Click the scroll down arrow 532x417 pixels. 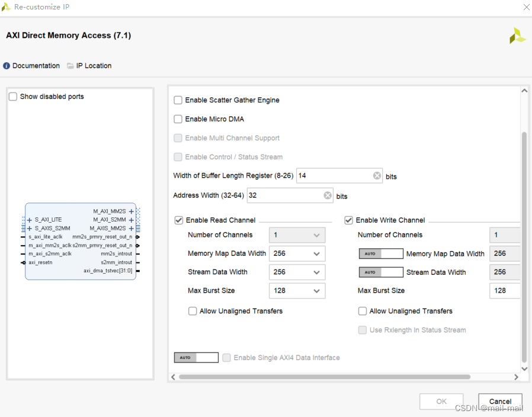(524, 369)
